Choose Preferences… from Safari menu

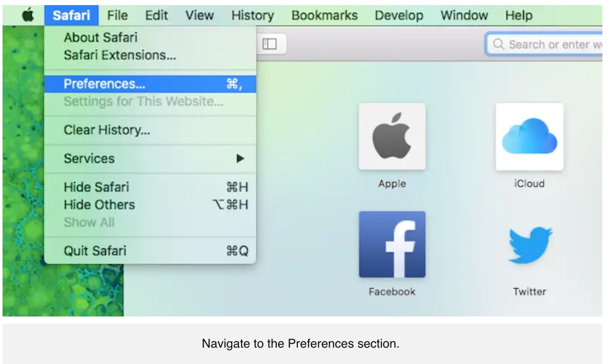pos(150,84)
